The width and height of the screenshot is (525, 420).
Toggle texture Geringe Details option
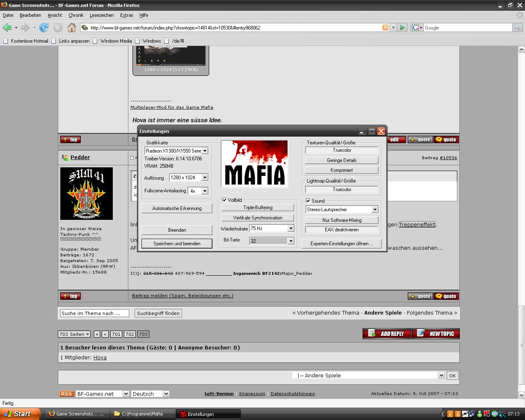pyautogui.click(x=342, y=160)
